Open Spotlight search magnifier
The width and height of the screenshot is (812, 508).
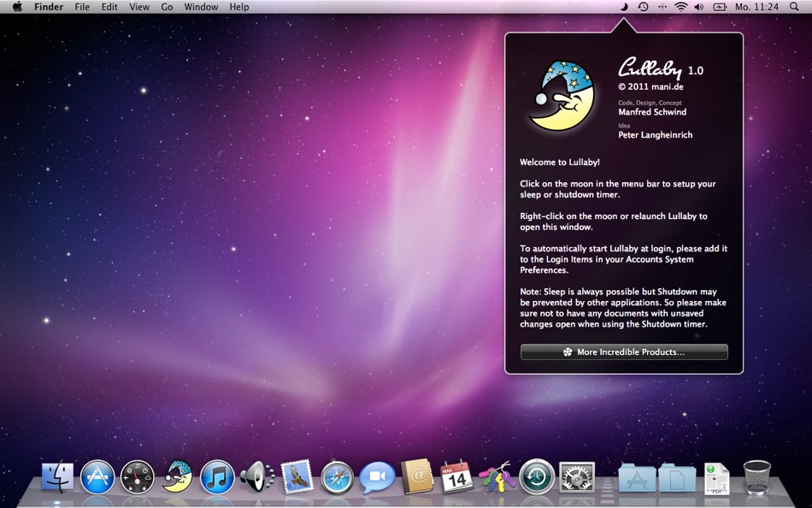pos(794,7)
